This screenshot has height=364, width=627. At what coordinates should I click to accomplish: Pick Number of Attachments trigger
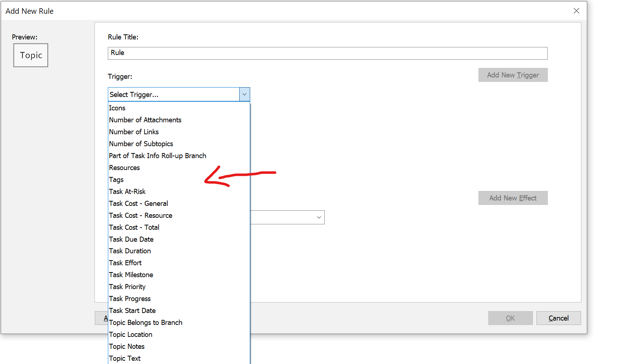coord(145,120)
